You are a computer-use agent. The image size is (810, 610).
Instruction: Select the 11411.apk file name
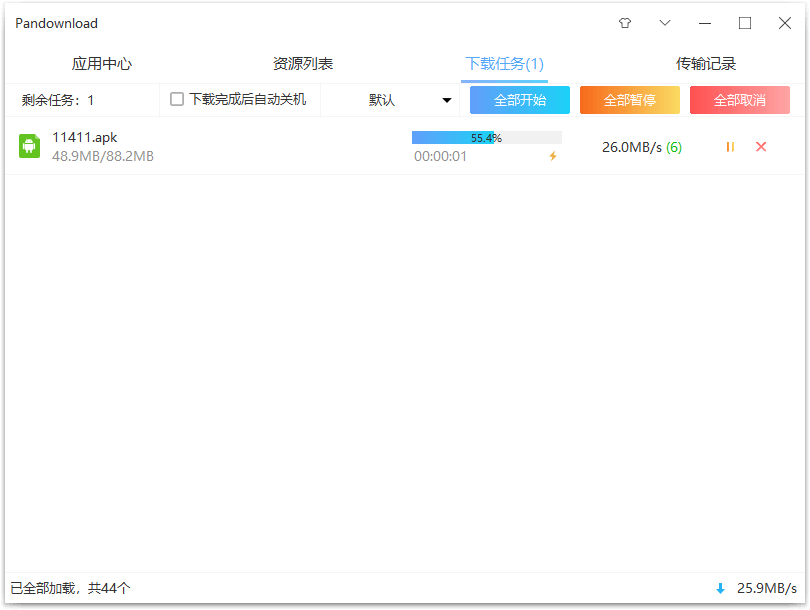click(86, 138)
